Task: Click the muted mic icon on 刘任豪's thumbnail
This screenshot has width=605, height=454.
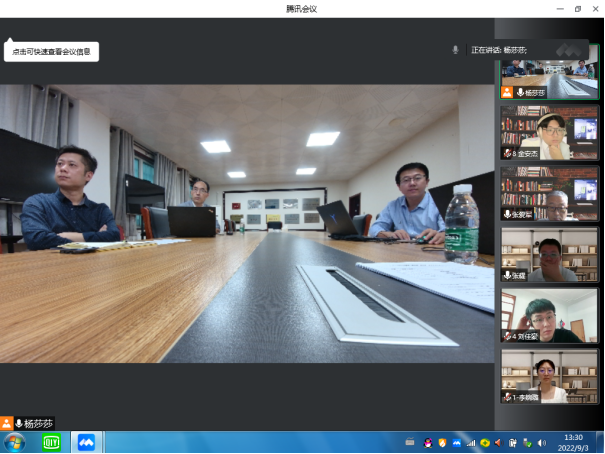Action: 508,336
